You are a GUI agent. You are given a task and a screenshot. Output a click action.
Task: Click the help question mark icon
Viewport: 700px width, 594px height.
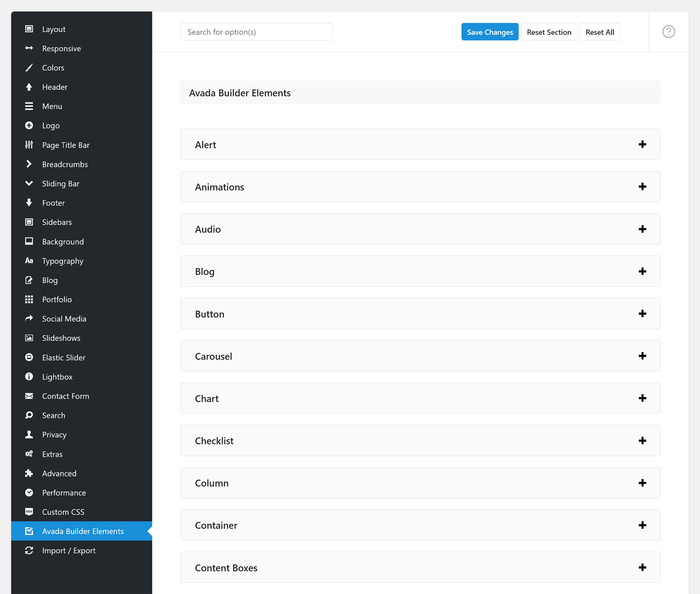(x=669, y=32)
